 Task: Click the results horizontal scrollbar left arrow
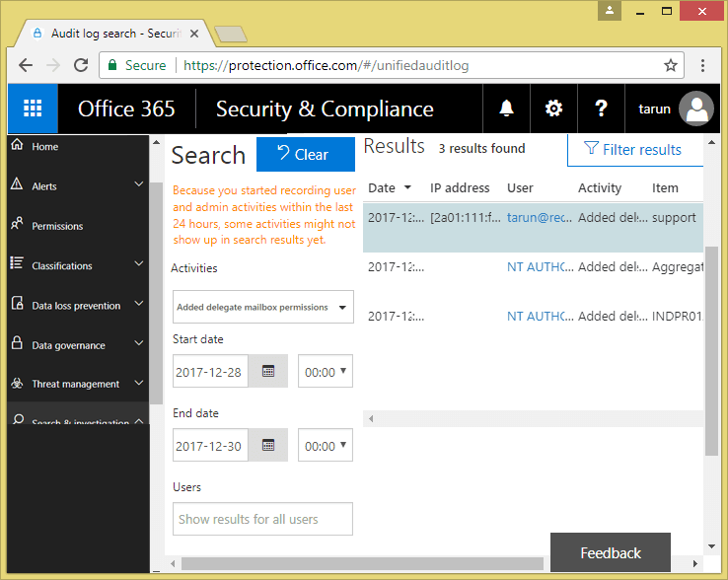click(371, 419)
